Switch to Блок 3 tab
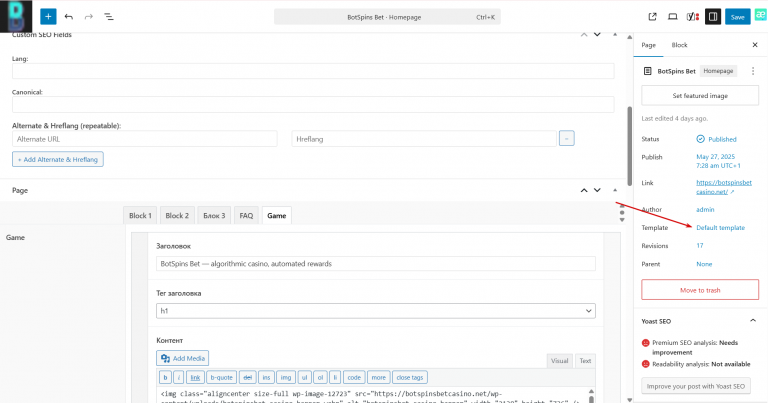 tap(214, 215)
